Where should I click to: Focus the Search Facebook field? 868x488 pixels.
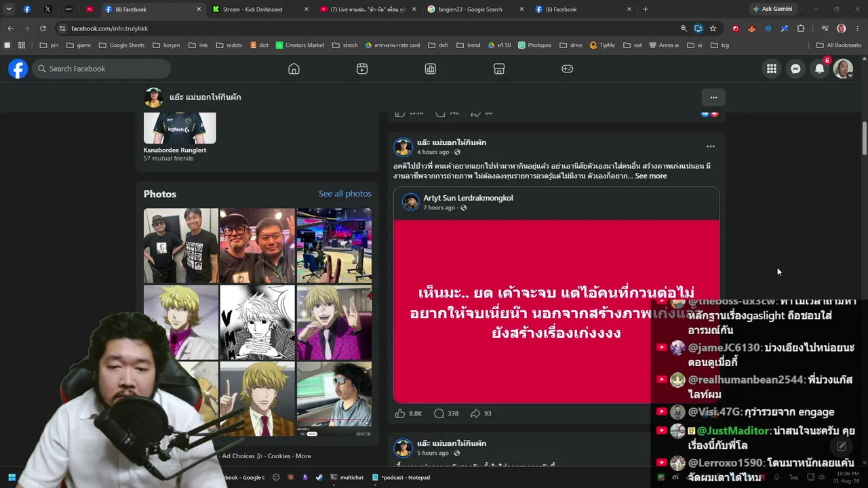[101, 68]
